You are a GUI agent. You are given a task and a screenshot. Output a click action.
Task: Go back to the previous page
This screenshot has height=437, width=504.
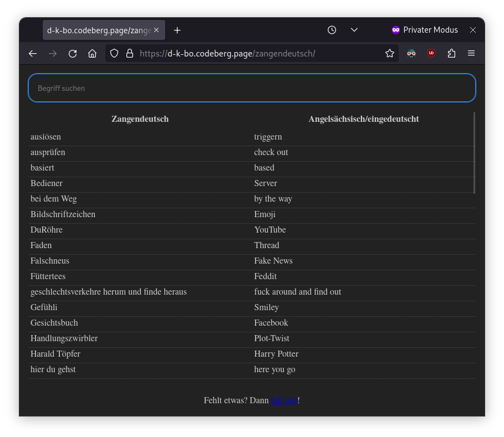coord(33,54)
